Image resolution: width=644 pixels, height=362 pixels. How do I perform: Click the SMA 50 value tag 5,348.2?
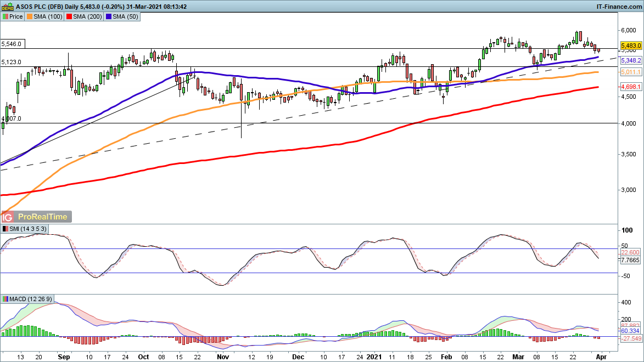(631, 60)
